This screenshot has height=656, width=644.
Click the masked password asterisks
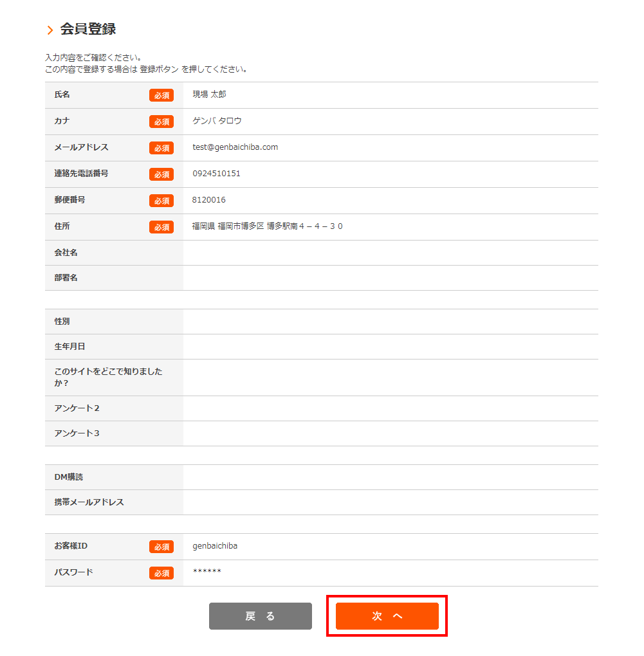(207, 572)
